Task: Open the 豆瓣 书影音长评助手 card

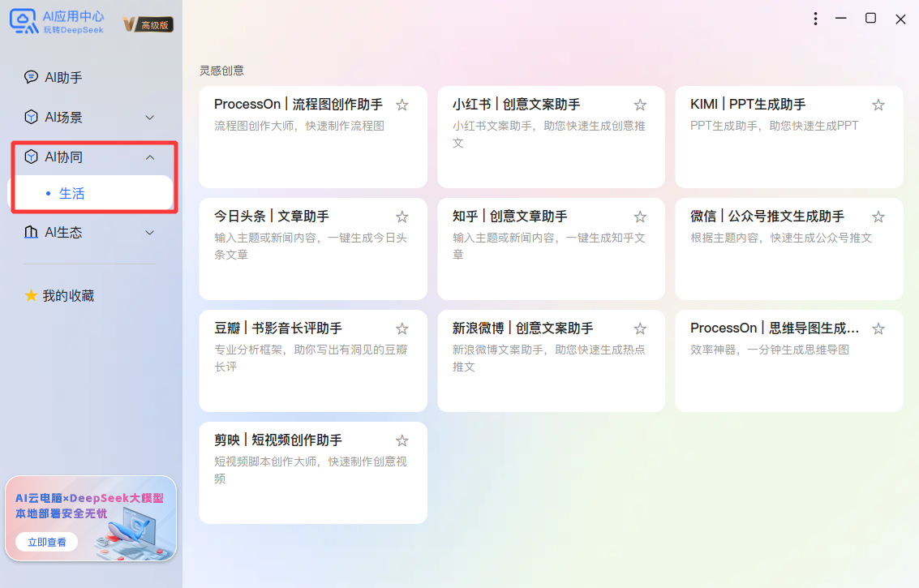Action: (x=313, y=361)
